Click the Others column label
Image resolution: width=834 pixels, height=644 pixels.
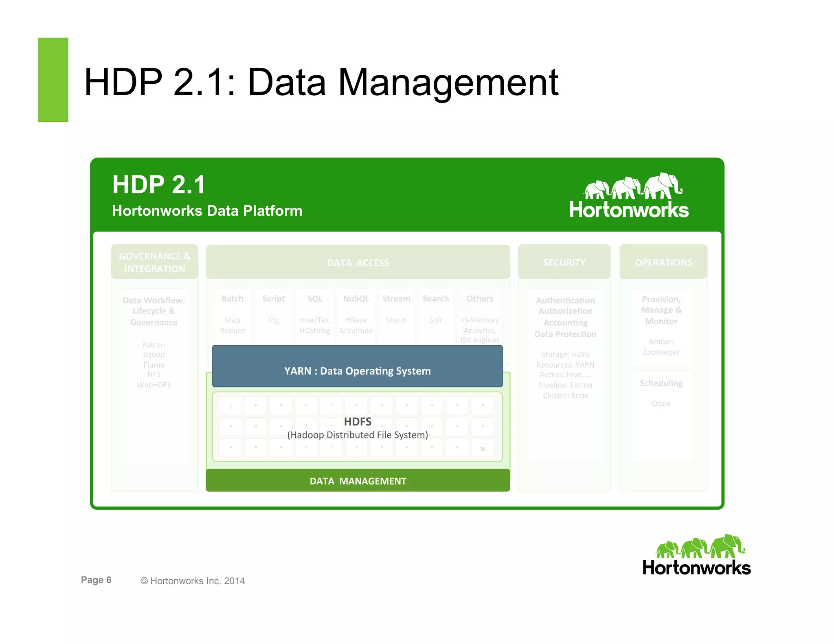coord(480,298)
